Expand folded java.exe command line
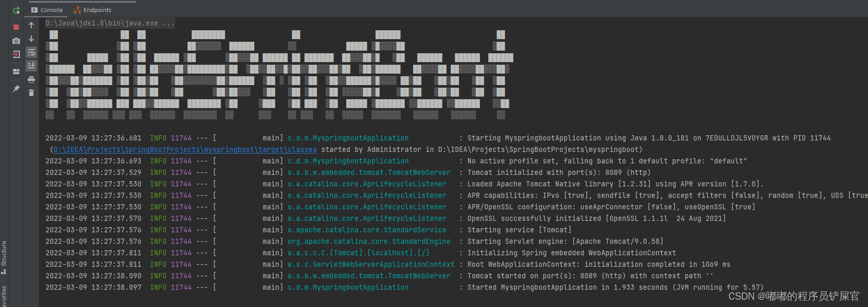 [x=110, y=23]
